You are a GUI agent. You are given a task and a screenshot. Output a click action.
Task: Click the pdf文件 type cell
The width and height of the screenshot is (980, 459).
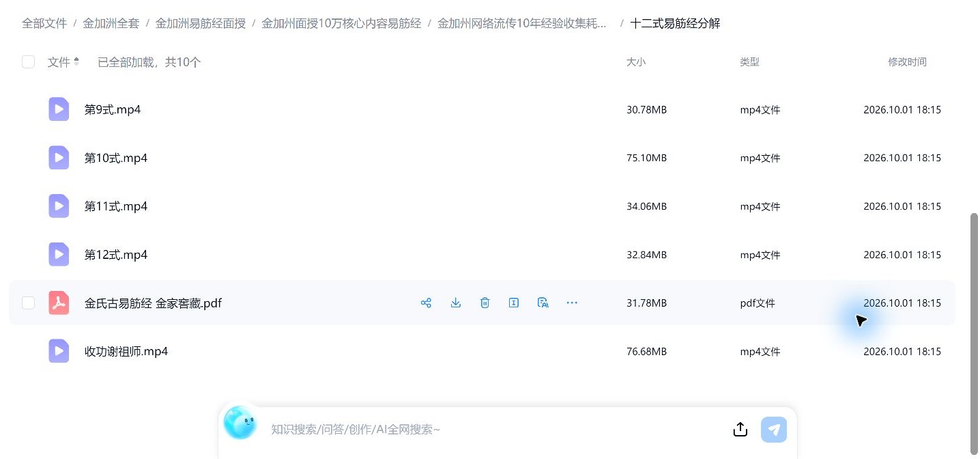[758, 303]
